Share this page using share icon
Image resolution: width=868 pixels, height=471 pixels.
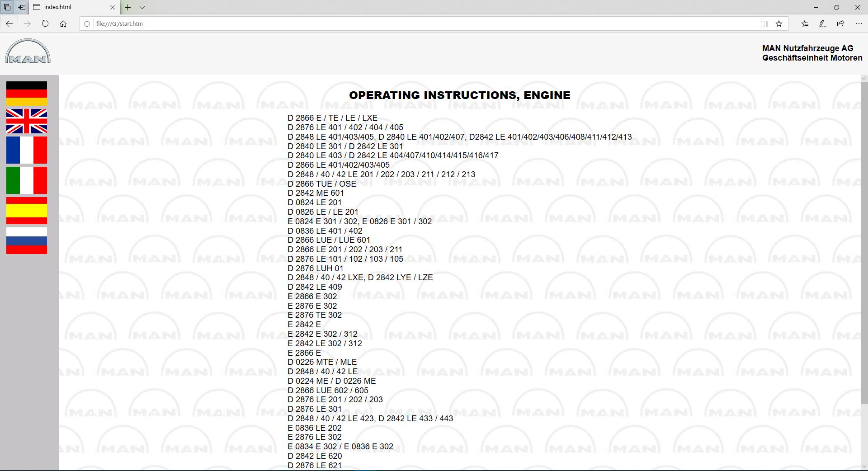[840, 24]
